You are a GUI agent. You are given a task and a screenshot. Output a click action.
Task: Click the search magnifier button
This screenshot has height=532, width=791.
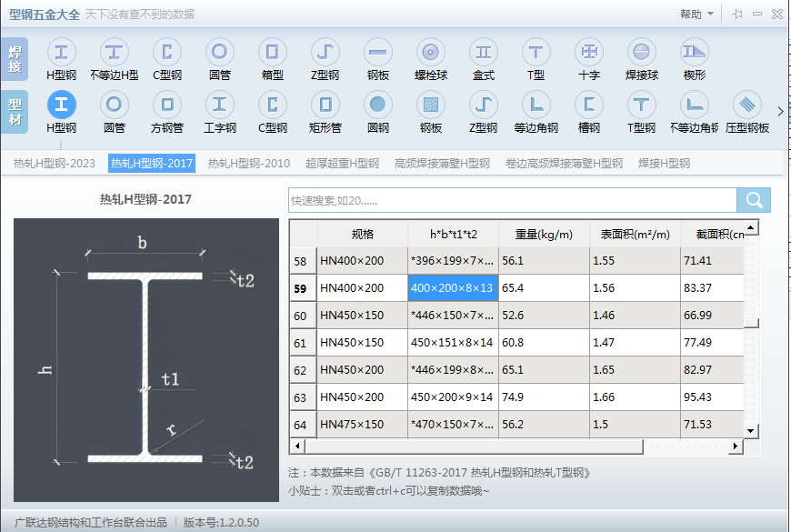pos(753,199)
